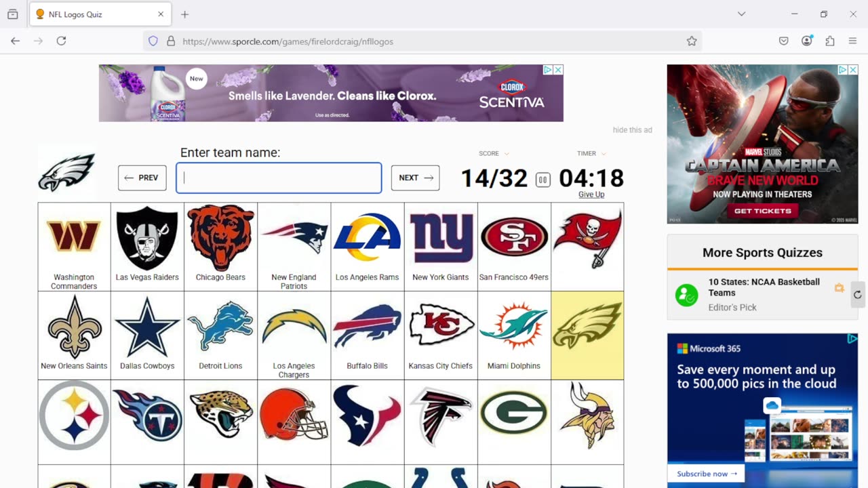The height and width of the screenshot is (488, 868).
Task: Close the Clorox banner ad
Action: tap(558, 70)
